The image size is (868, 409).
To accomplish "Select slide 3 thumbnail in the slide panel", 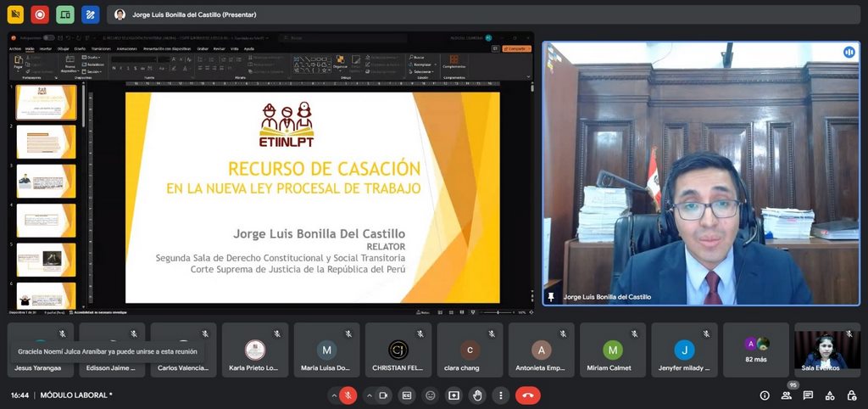I will point(46,182).
